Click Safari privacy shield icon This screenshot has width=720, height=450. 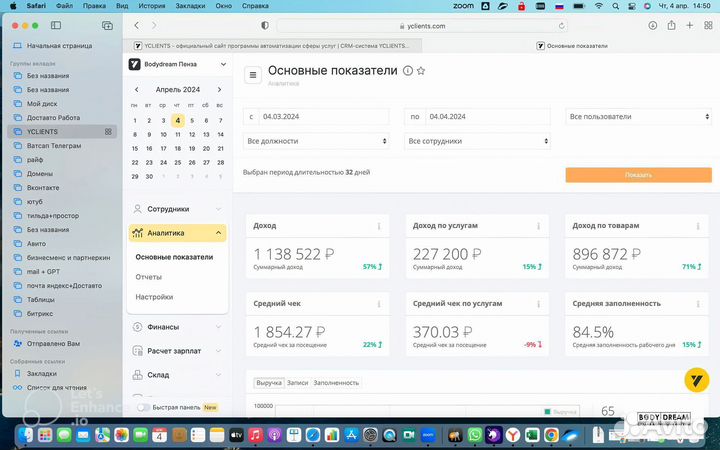coord(265,26)
